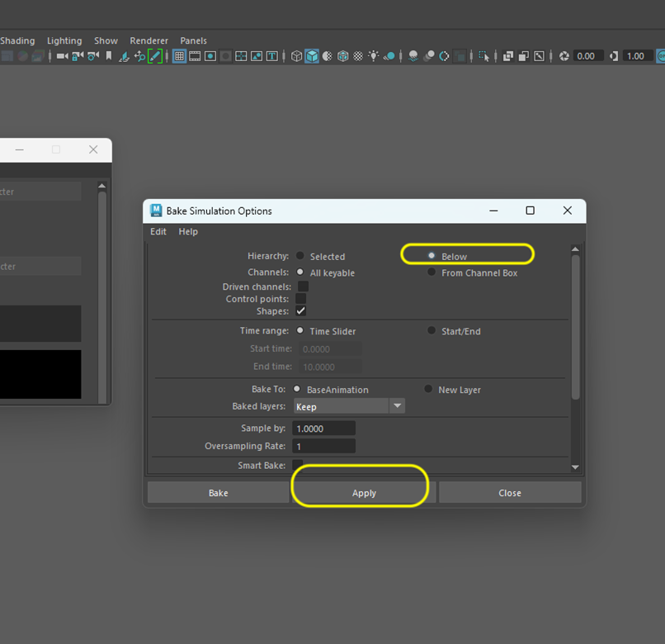Image resolution: width=665 pixels, height=644 pixels.
Task: Select the Hierarchy Below radio button
Action: 432,256
